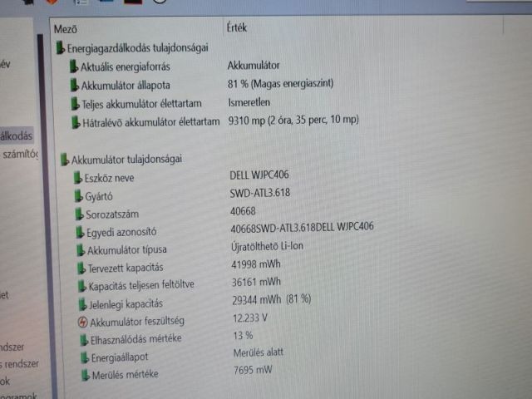
Task: Click the manufacturer value 'SWD-ATL3.618'
Action: 260,193
